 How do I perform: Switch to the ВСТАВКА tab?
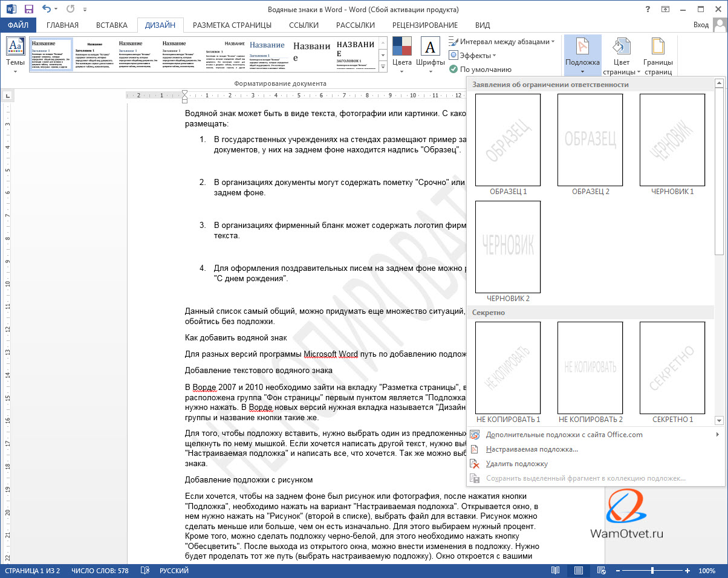(x=111, y=25)
